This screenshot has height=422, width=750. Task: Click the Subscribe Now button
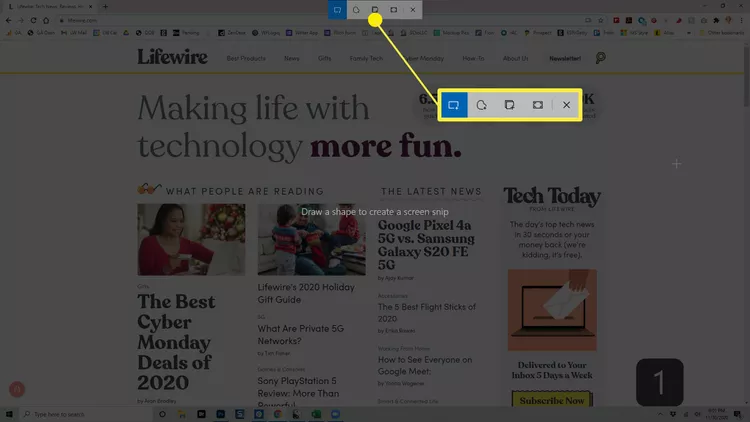pos(552,400)
